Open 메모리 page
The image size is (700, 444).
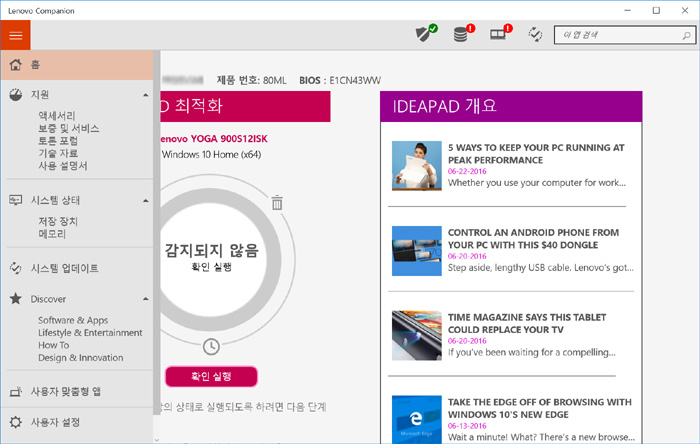[52, 234]
